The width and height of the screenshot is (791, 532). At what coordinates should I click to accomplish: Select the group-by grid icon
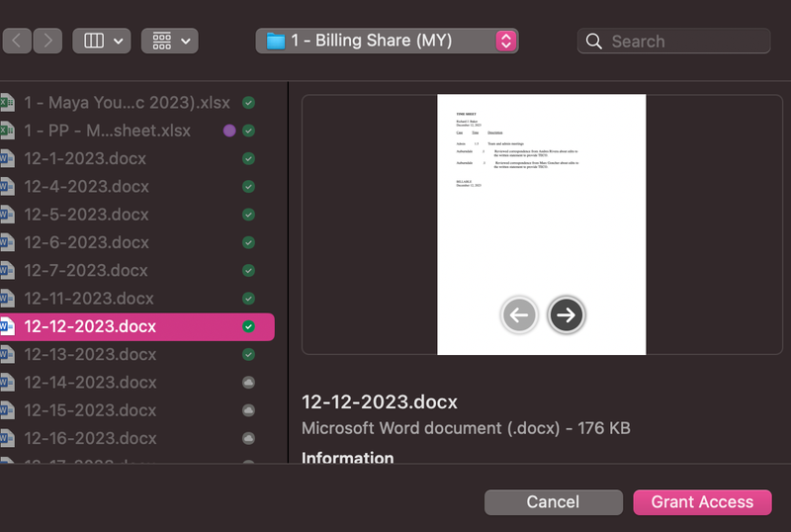162,41
